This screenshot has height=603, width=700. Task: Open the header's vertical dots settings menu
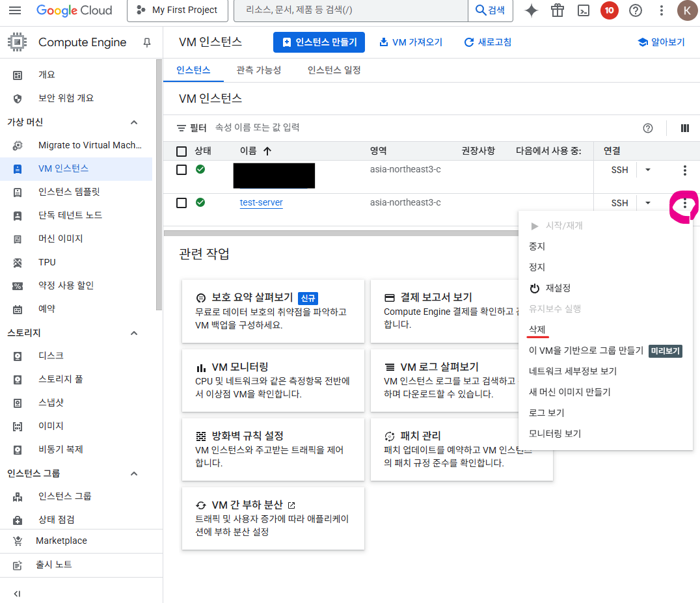[x=662, y=10]
